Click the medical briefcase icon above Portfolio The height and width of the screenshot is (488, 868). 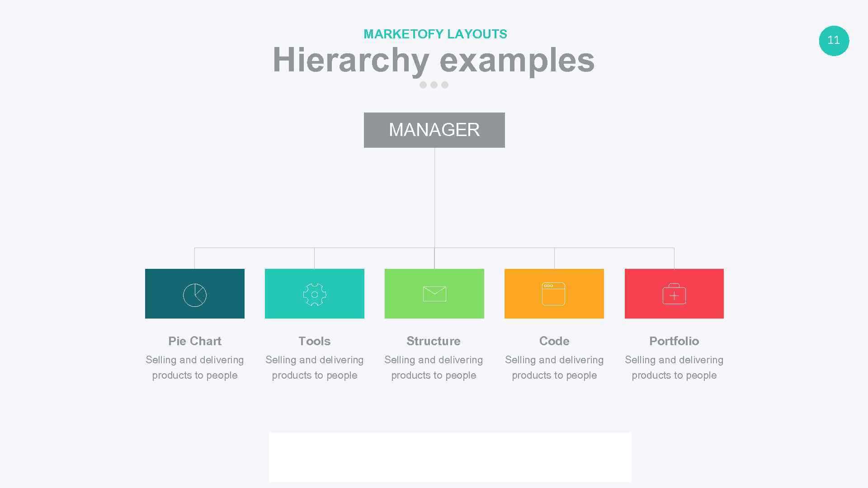[x=674, y=294]
